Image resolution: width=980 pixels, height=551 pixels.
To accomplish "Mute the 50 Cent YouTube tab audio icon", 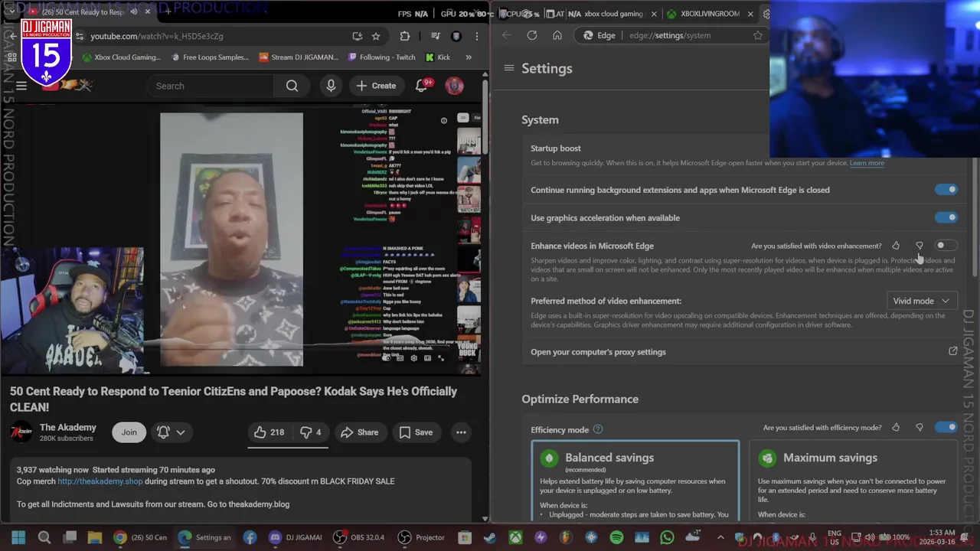I will point(134,12).
